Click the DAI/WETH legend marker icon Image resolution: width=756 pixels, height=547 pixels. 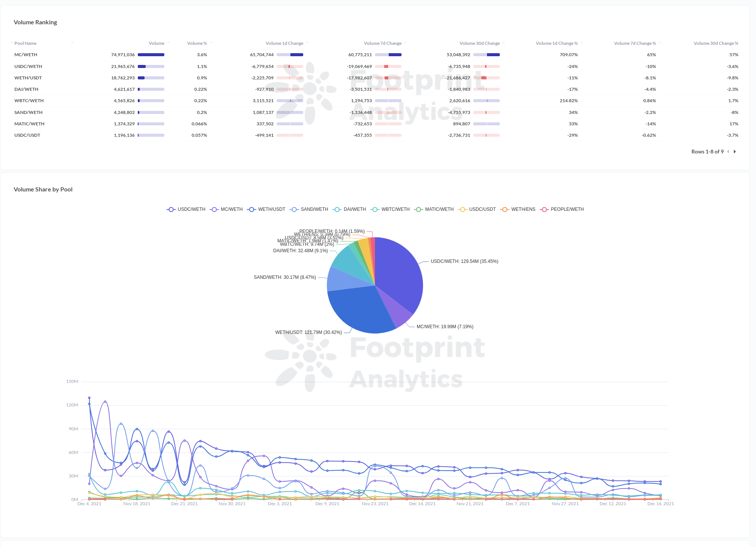pyautogui.click(x=337, y=209)
